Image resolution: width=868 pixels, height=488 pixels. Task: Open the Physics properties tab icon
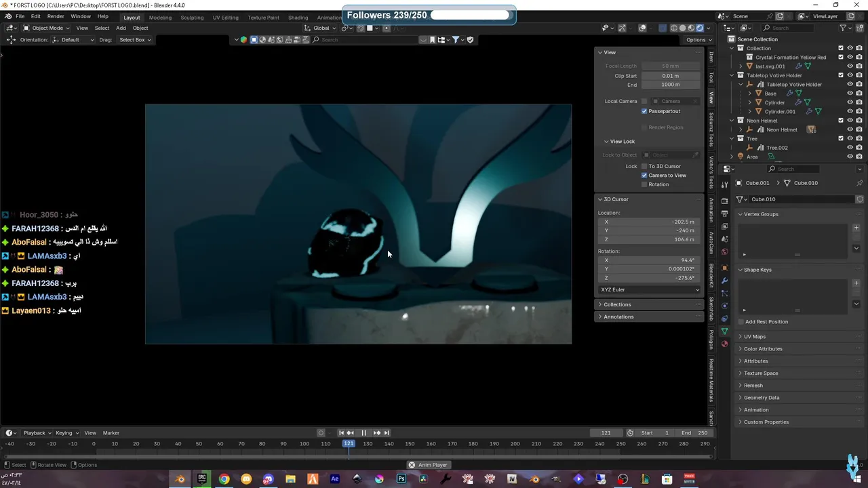tap(724, 306)
